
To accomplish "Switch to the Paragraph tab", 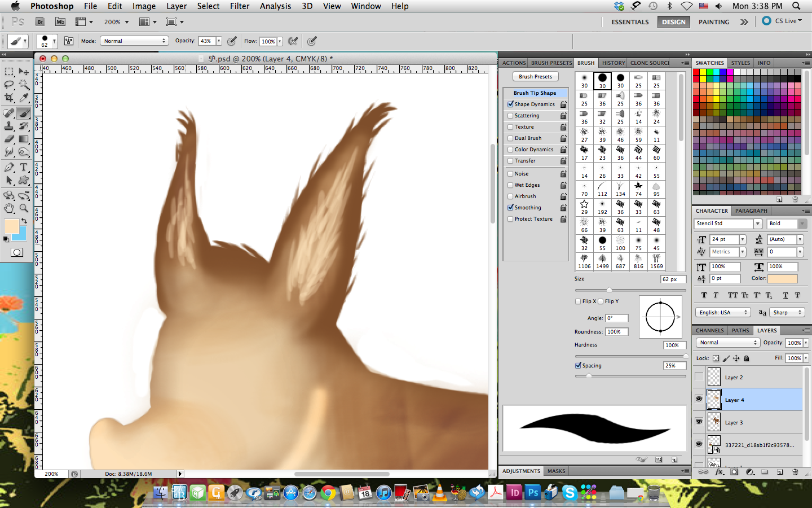I will [x=751, y=211].
